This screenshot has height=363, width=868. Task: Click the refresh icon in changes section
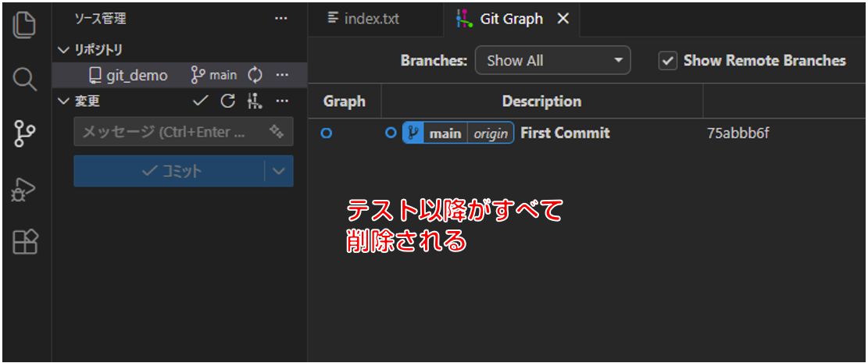[x=227, y=101]
